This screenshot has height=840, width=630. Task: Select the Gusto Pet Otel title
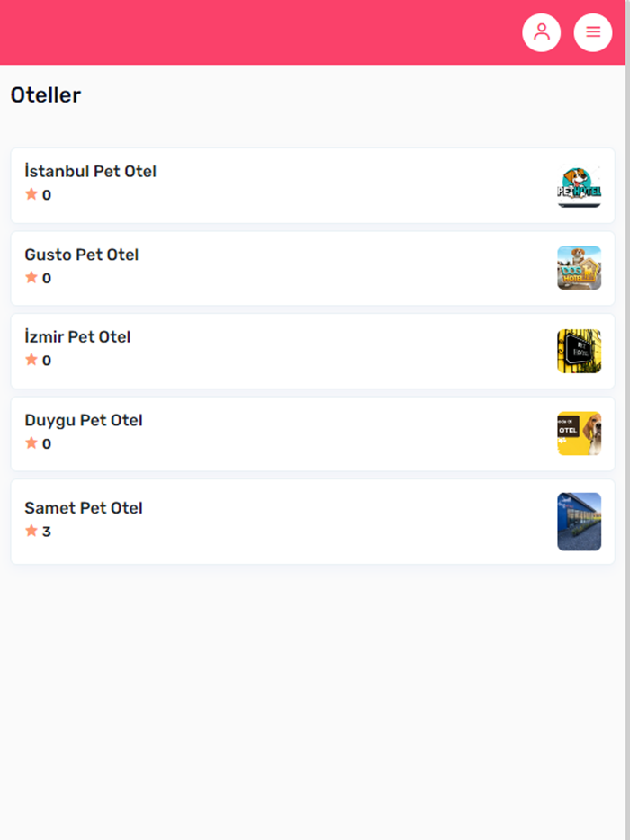pyautogui.click(x=81, y=255)
